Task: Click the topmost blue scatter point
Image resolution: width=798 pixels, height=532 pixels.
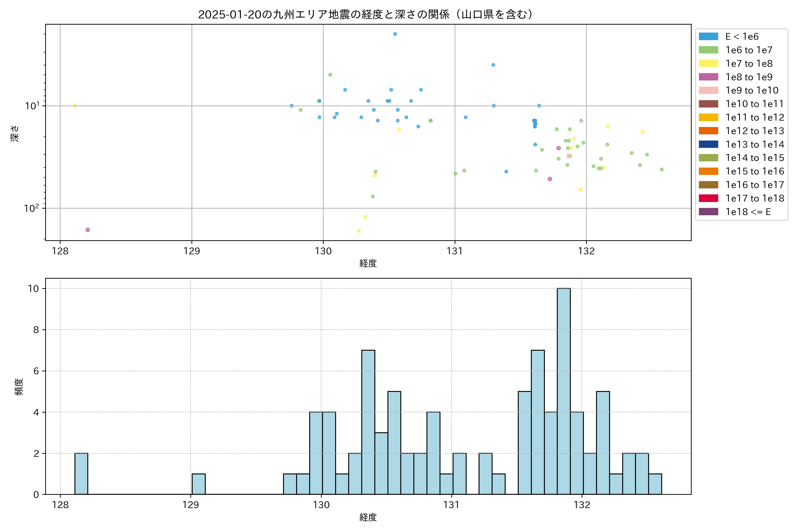Action: pyautogui.click(x=395, y=34)
